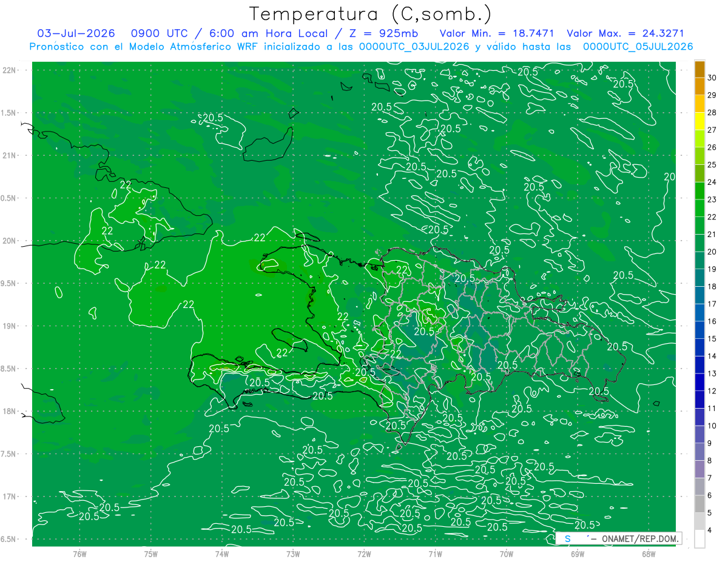Click the "72W" longitude axis label
The image size is (728, 562).
[364, 554]
